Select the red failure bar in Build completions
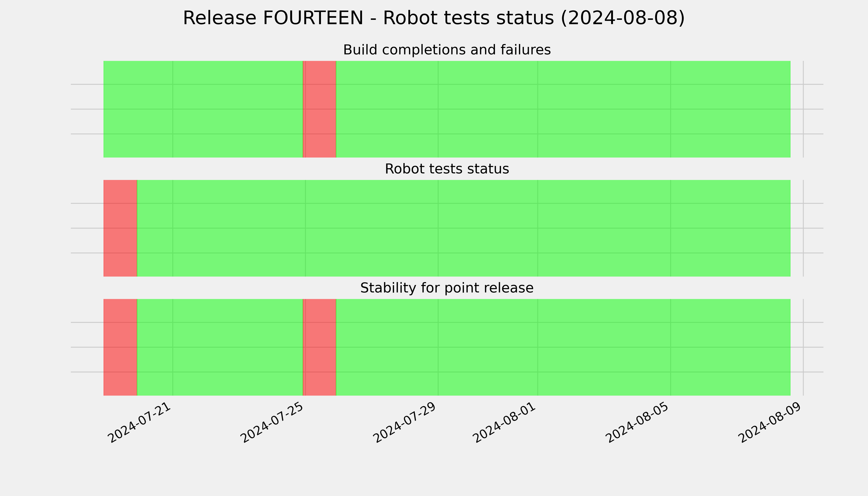 [320, 109]
